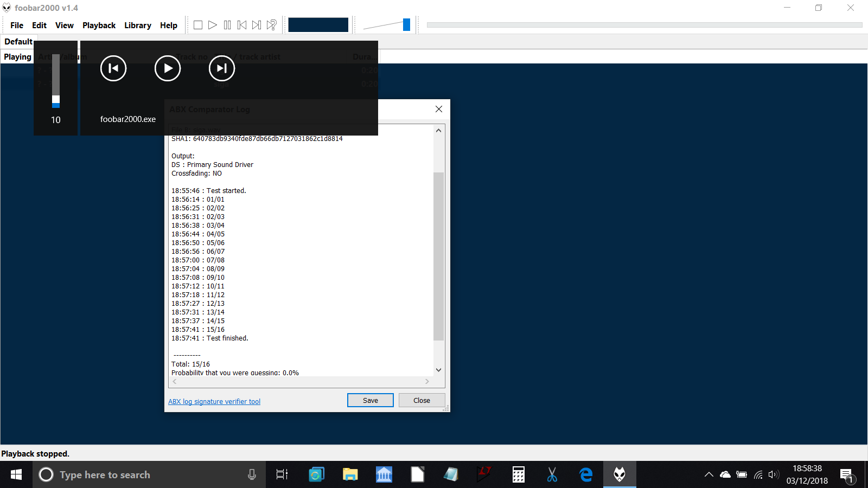The width and height of the screenshot is (868, 488).
Task: Open the Library menu
Action: click(138, 25)
